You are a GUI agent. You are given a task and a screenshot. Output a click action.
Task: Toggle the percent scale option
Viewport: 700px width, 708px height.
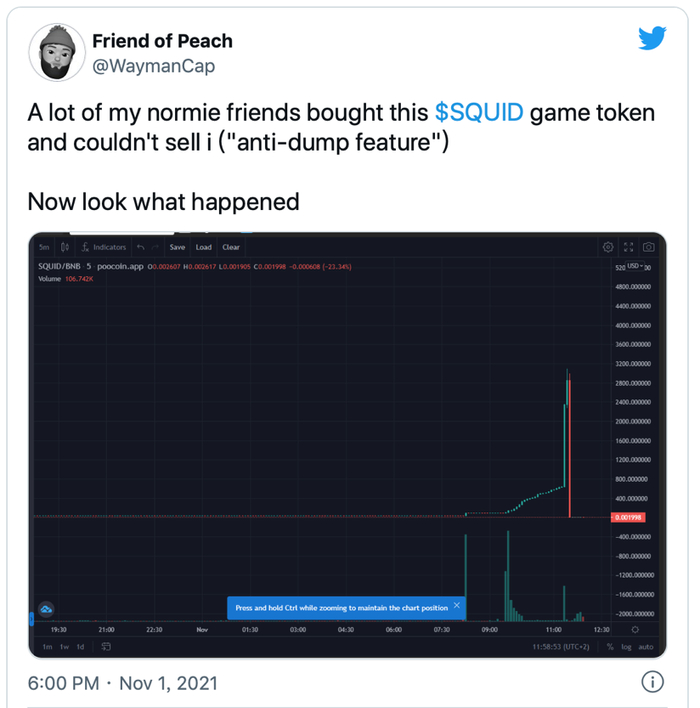(609, 647)
